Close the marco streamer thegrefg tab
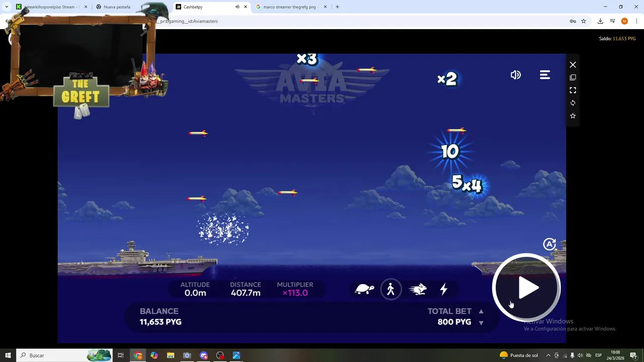 [325, 7]
